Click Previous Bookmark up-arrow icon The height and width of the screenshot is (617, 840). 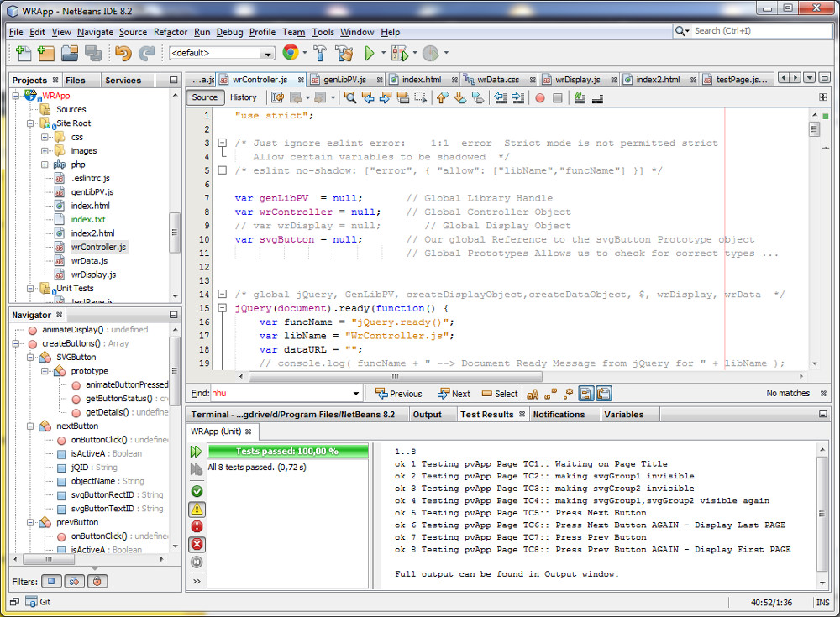point(443,97)
